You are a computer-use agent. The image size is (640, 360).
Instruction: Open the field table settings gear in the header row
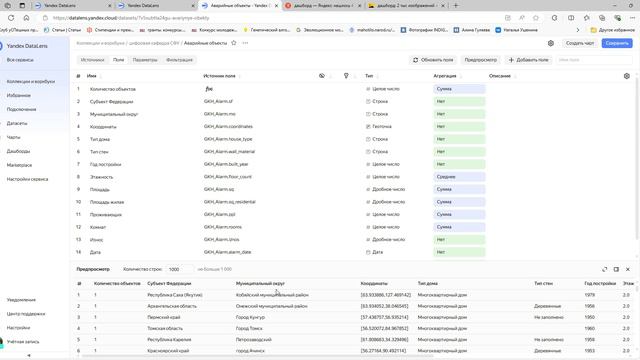coord(627,76)
